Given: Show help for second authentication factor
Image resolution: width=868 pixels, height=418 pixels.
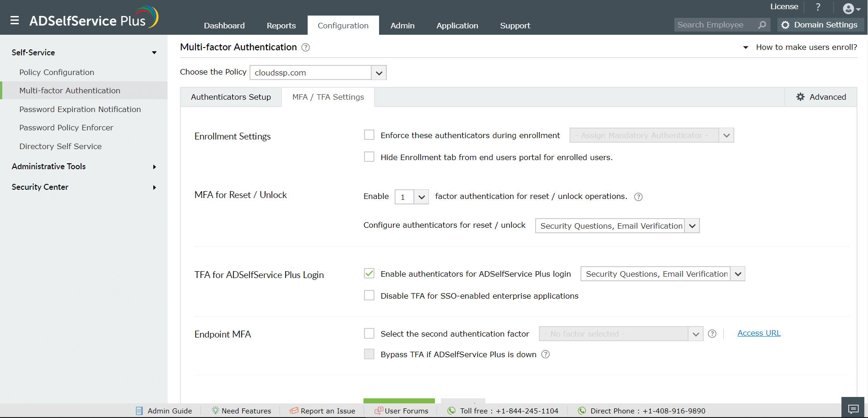Looking at the screenshot, I should click(x=712, y=334).
